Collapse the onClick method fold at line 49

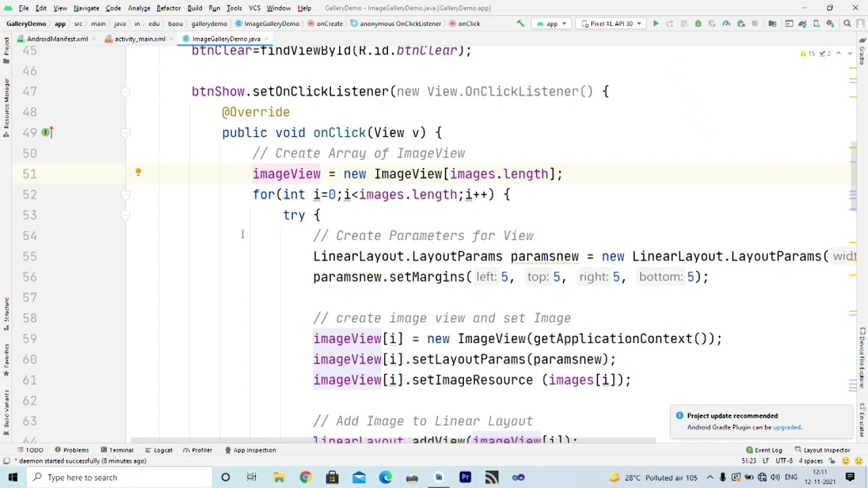[125, 133]
